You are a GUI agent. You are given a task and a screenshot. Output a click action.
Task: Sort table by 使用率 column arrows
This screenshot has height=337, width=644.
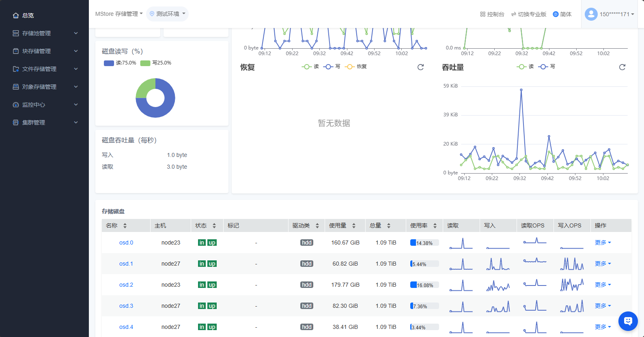click(435, 226)
